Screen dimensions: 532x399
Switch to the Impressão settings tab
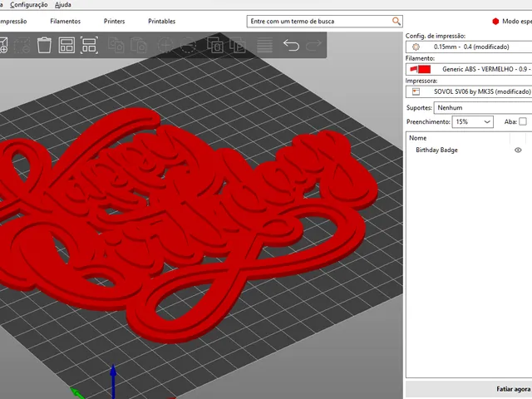[x=13, y=21]
